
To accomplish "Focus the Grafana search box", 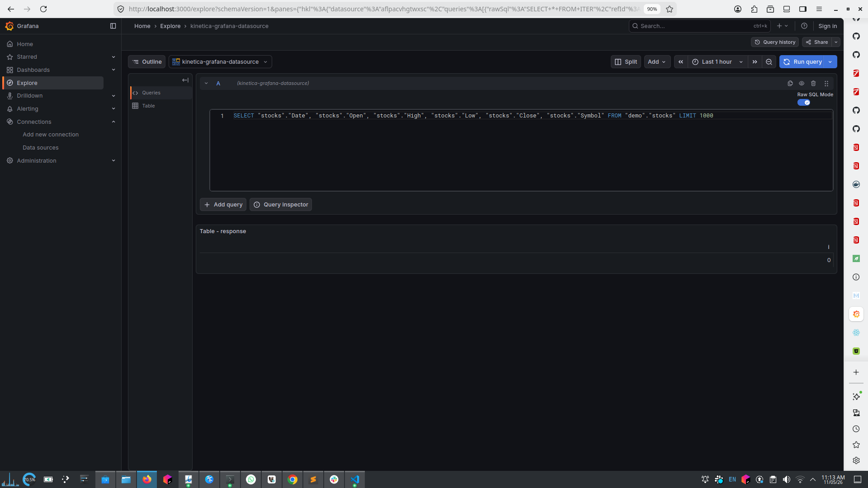I will point(699,26).
